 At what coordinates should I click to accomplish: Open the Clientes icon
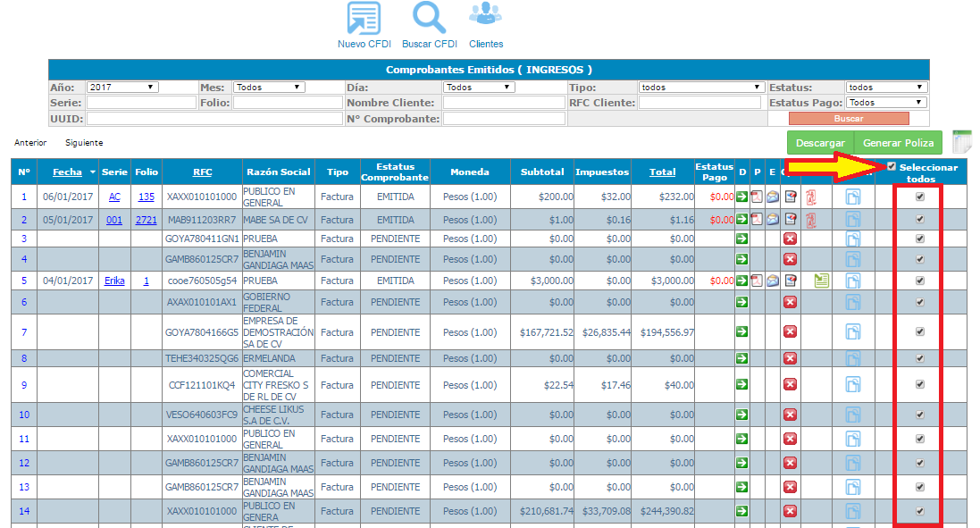click(486, 13)
